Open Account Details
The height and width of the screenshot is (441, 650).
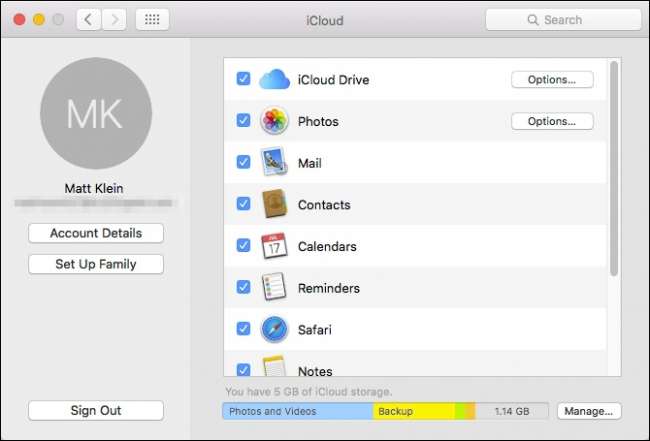(x=96, y=233)
